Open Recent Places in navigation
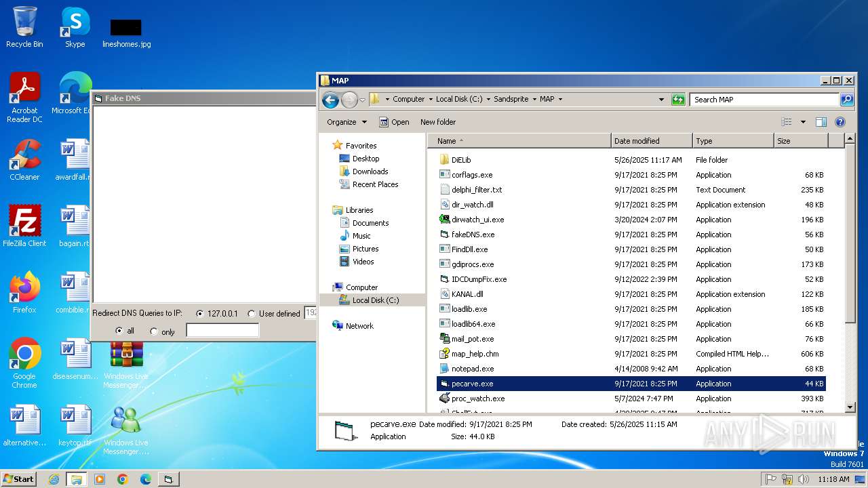This screenshot has width=868, height=488. [375, 184]
